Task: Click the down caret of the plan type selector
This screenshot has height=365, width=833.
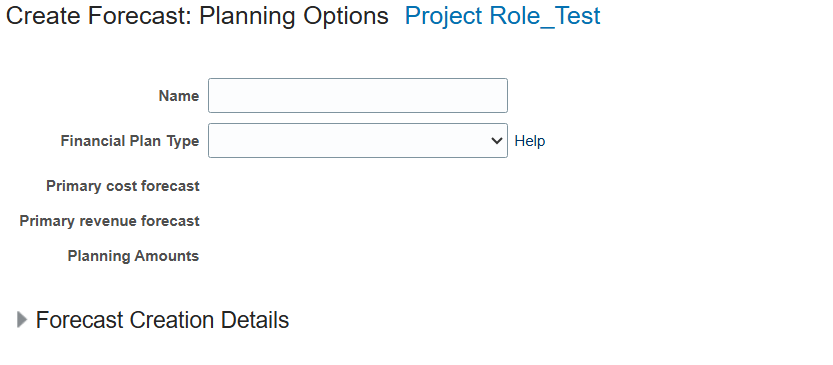Action: [497, 141]
